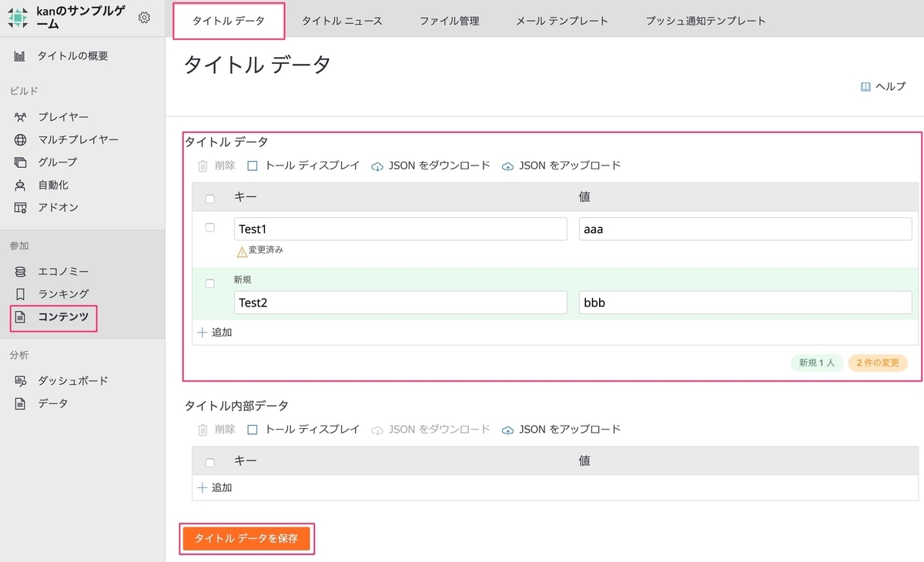Viewport: 924px width, 562px height.
Task: Click the 新規 1 人 badge
Action: pyautogui.click(x=817, y=363)
